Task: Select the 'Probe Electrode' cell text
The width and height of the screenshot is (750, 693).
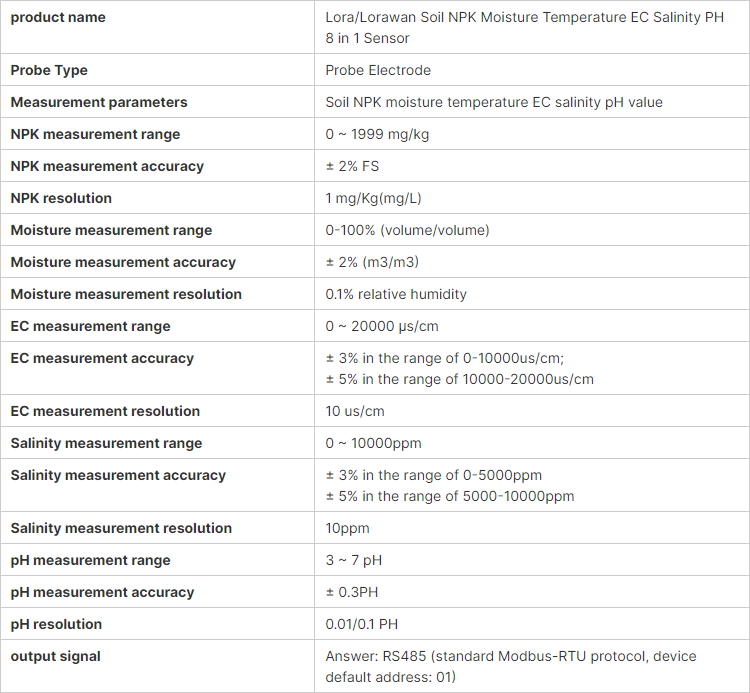Action: point(378,70)
